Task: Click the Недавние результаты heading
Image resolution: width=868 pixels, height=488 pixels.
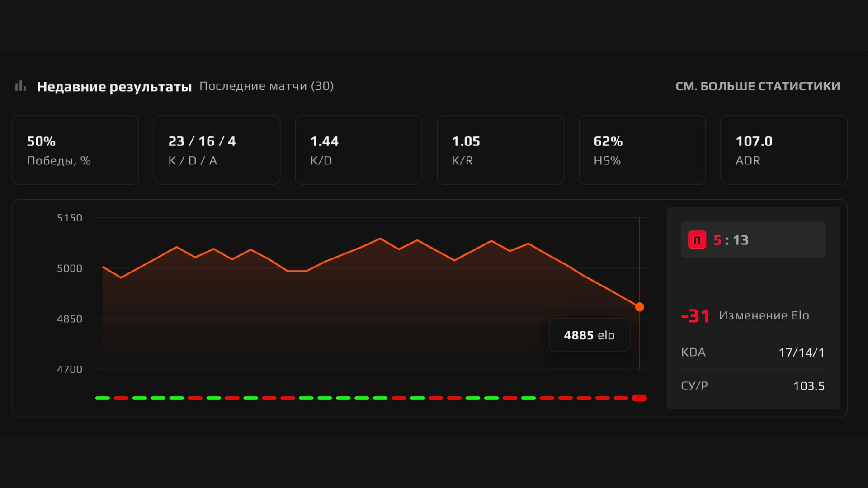Action: [x=114, y=87]
